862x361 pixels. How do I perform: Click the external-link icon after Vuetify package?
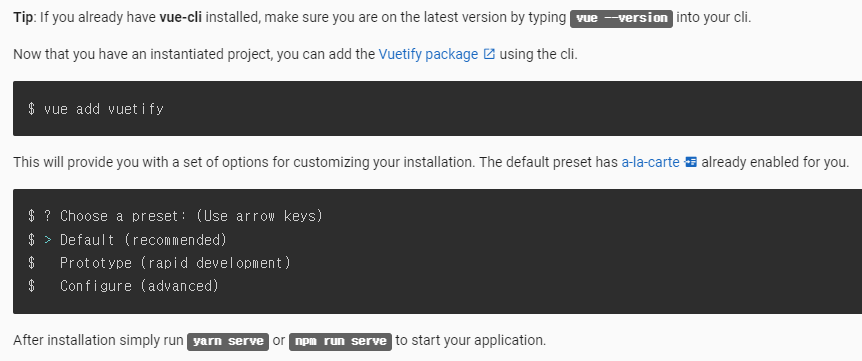[489, 54]
